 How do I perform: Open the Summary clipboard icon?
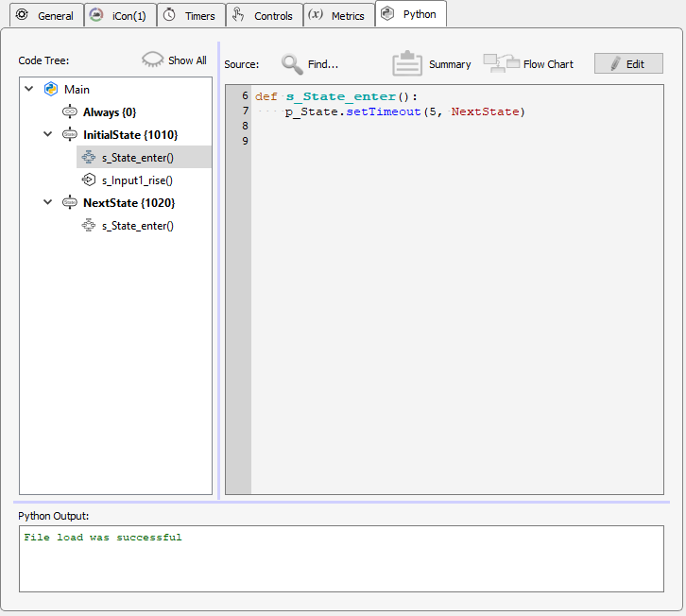pyautogui.click(x=407, y=64)
